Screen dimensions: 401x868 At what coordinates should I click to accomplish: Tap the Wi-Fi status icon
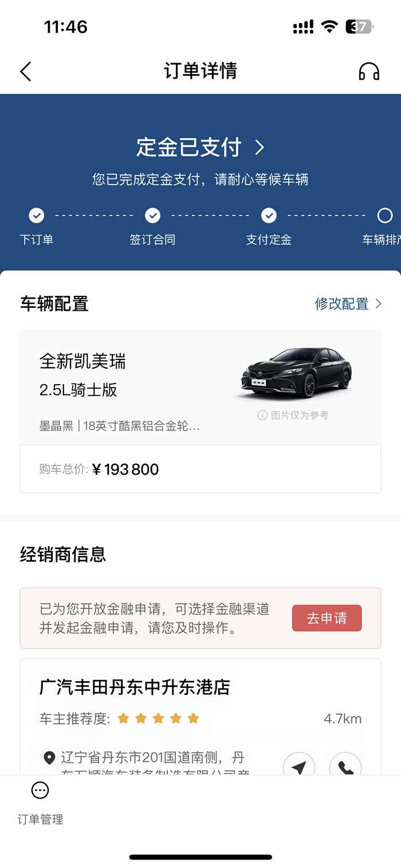click(x=329, y=26)
